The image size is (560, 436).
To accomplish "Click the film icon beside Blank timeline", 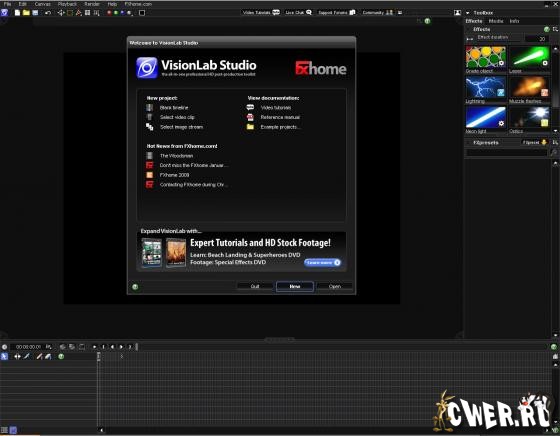I will [x=150, y=107].
